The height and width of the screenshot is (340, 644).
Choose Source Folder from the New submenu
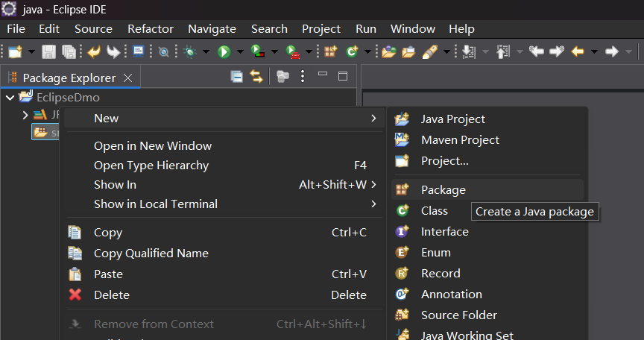coord(487,315)
